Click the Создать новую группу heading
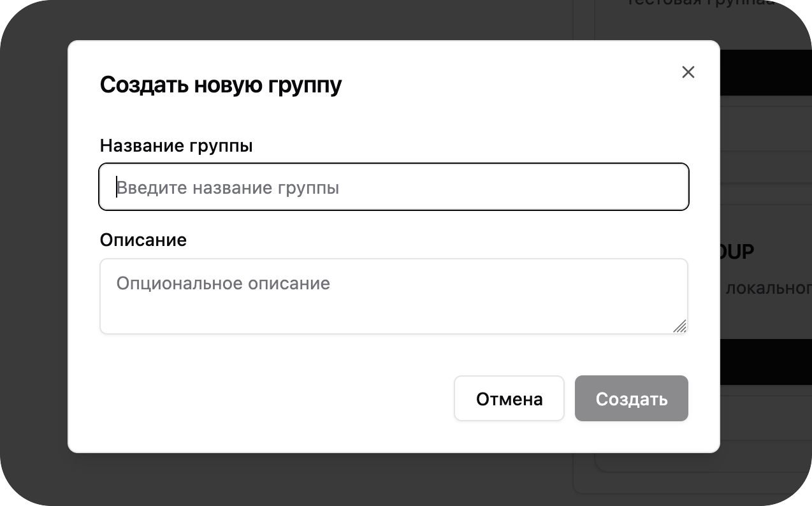812x506 pixels. [x=221, y=85]
